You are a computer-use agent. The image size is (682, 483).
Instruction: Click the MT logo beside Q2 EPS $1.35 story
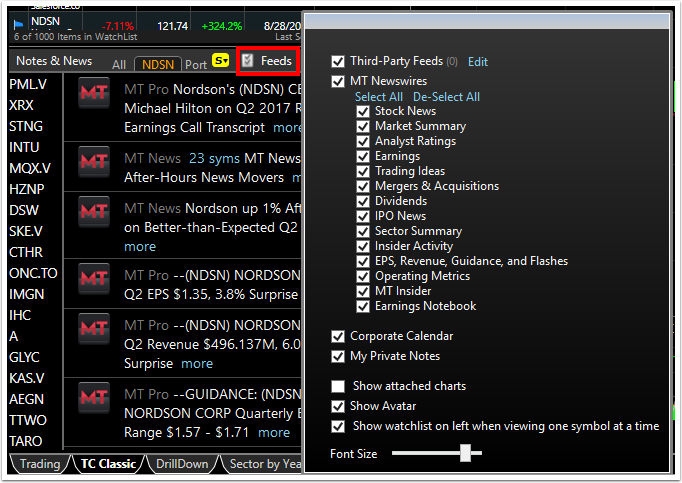click(x=94, y=278)
